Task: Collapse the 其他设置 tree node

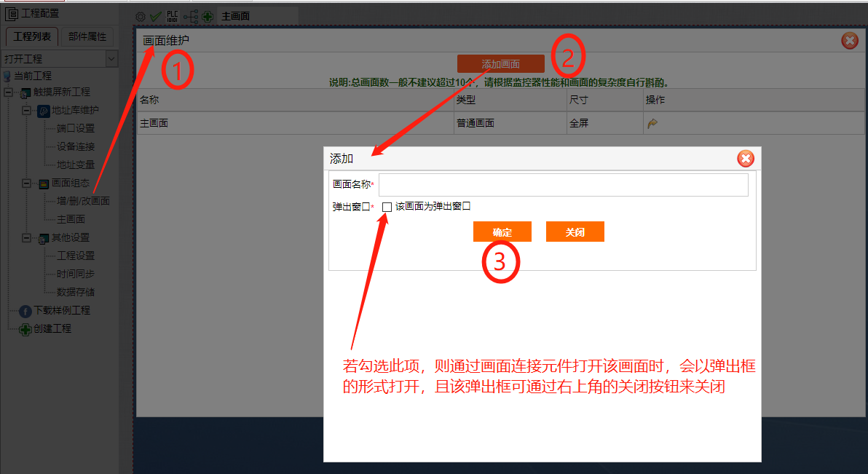Action: 26,238
